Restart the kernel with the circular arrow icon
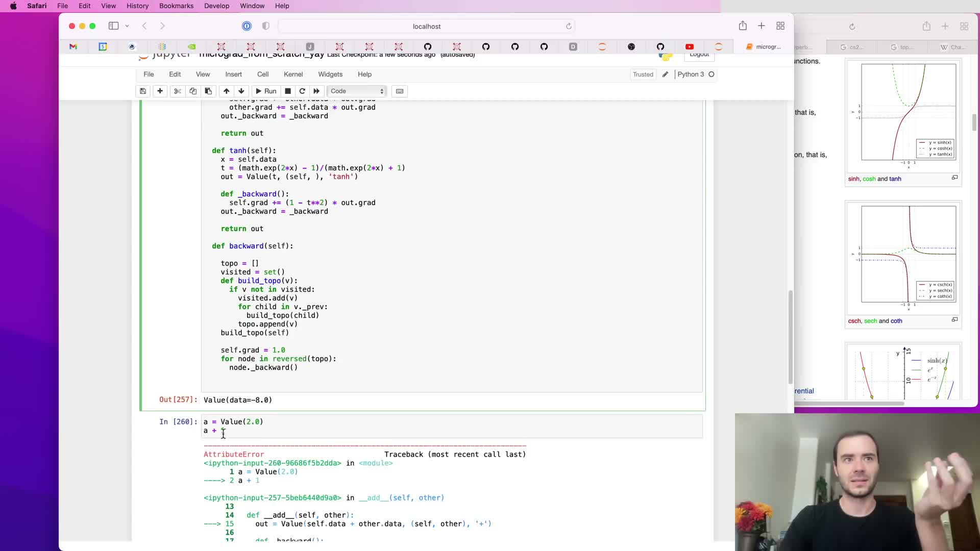Viewport: 980px width, 551px height. click(302, 91)
